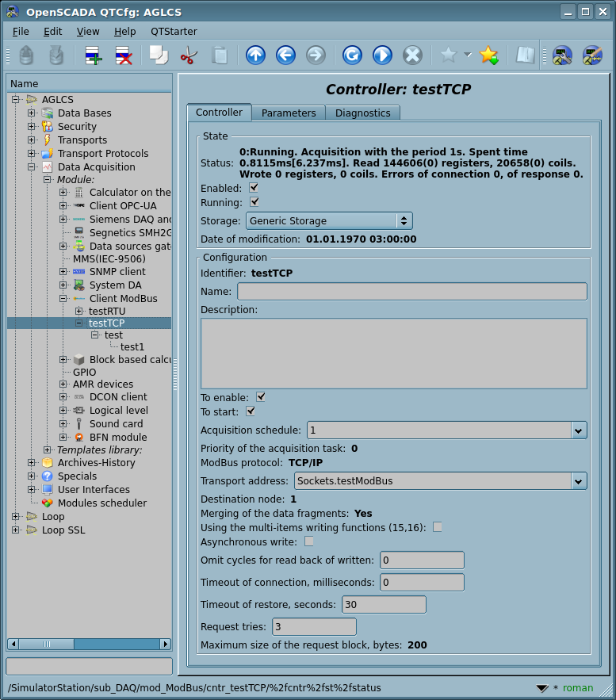This screenshot has height=700, width=616.
Task: Click the gold star with green arrow icon
Action: [489, 55]
